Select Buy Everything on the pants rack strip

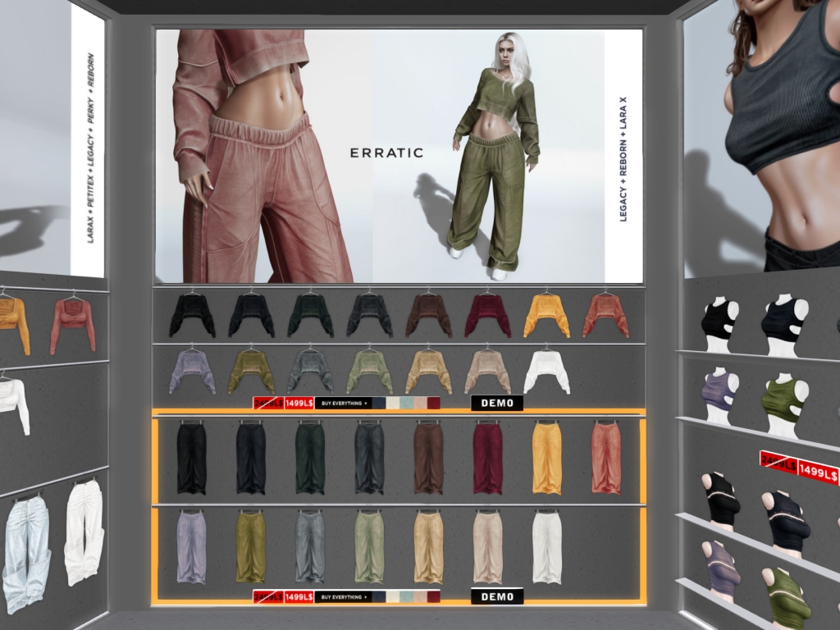point(344,597)
